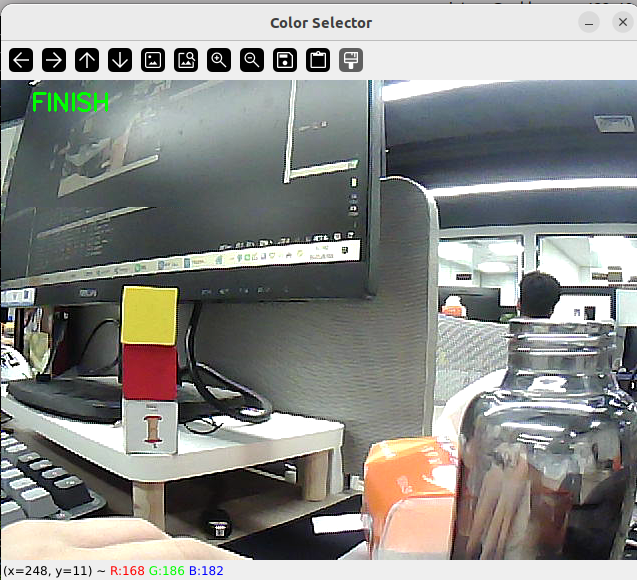The width and height of the screenshot is (637, 580).
Task: Zoom out using the magnifier minus icon
Action: (x=252, y=60)
